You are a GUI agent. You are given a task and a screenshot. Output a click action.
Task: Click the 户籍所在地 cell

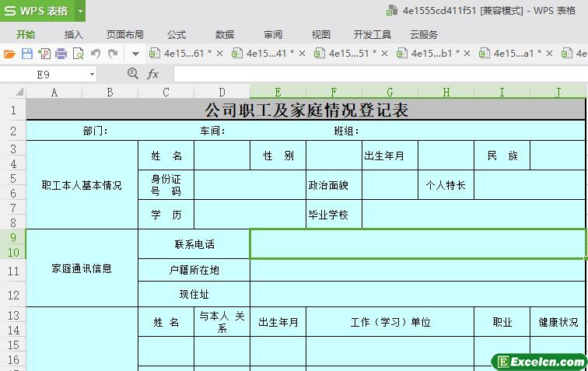[x=194, y=270]
